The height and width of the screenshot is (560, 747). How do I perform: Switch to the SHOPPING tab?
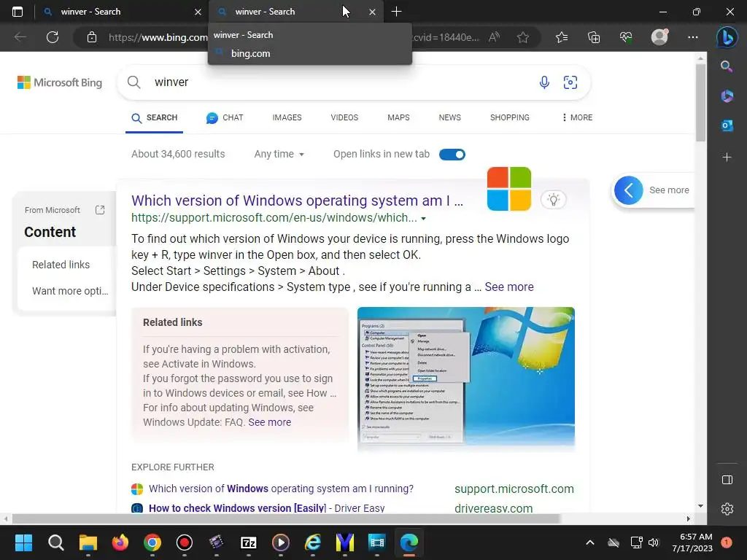click(x=510, y=117)
